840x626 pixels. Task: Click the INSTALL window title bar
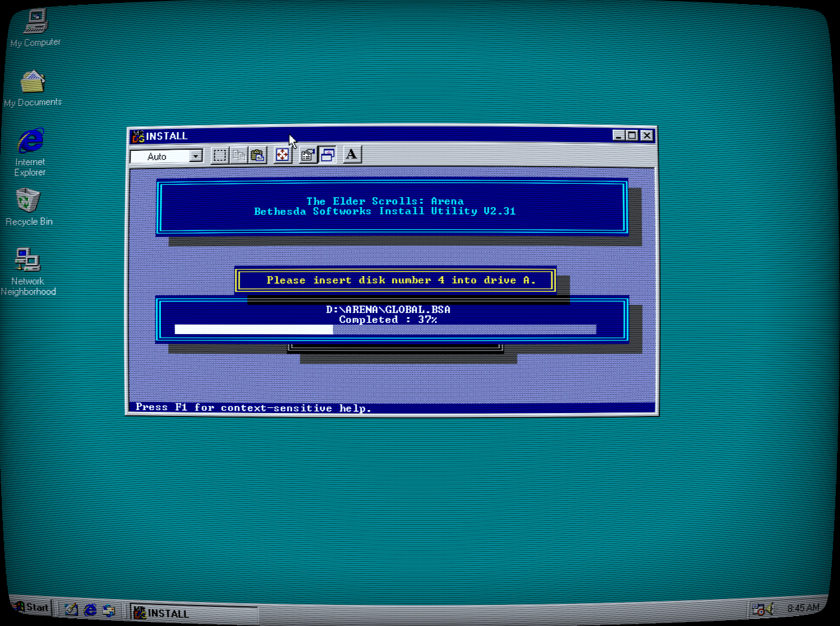(x=392, y=136)
